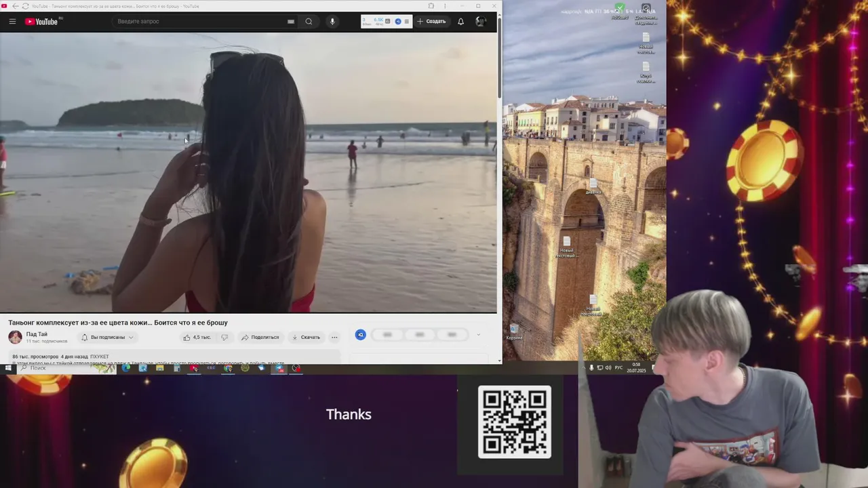This screenshot has width=868, height=488.
Task: Open the Windows Start button
Action: click(x=8, y=368)
